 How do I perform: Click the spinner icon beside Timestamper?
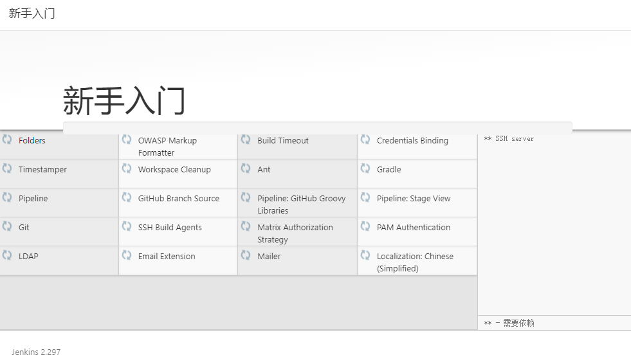tap(7, 168)
